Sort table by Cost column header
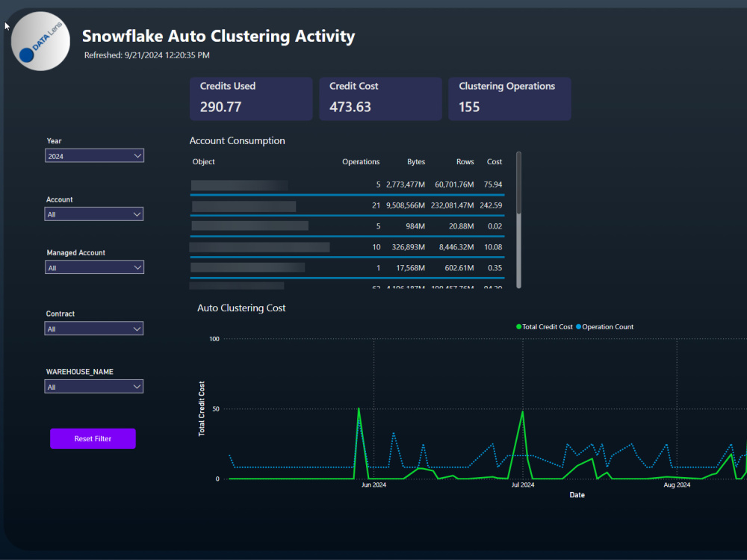This screenshot has height=560, width=747. click(x=494, y=162)
